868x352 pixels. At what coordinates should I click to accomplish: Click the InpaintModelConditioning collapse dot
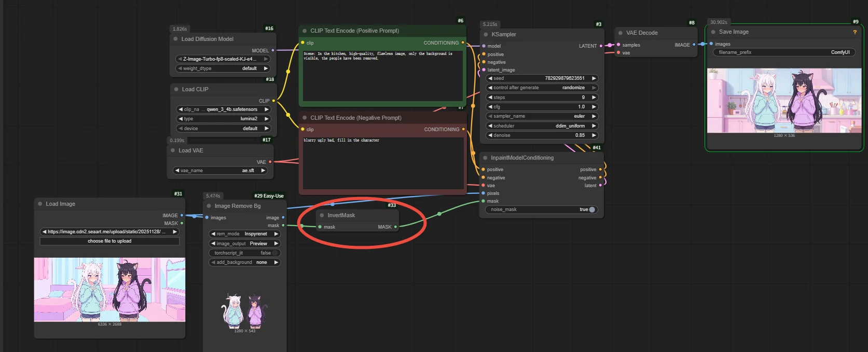point(485,158)
